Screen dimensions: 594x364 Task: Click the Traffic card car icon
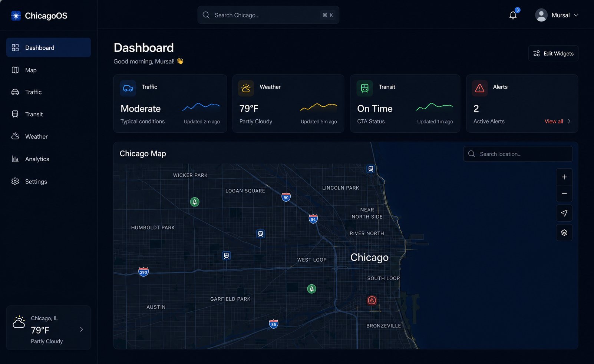pyautogui.click(x=128, y=88)
